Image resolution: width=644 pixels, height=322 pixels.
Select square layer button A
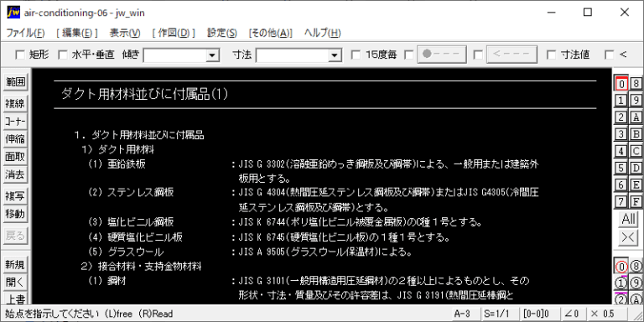click(636, 117)
